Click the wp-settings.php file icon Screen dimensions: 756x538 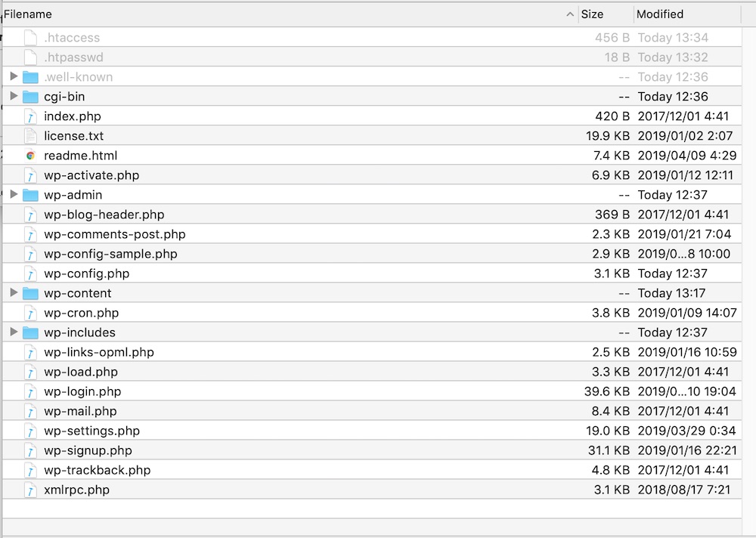30,431
